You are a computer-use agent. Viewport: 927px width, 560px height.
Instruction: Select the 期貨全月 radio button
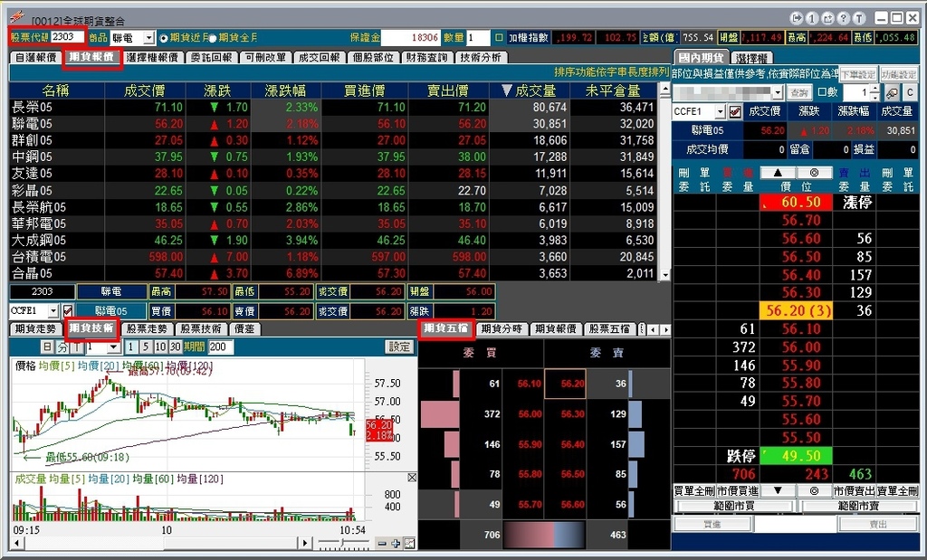tap(212, 38)
